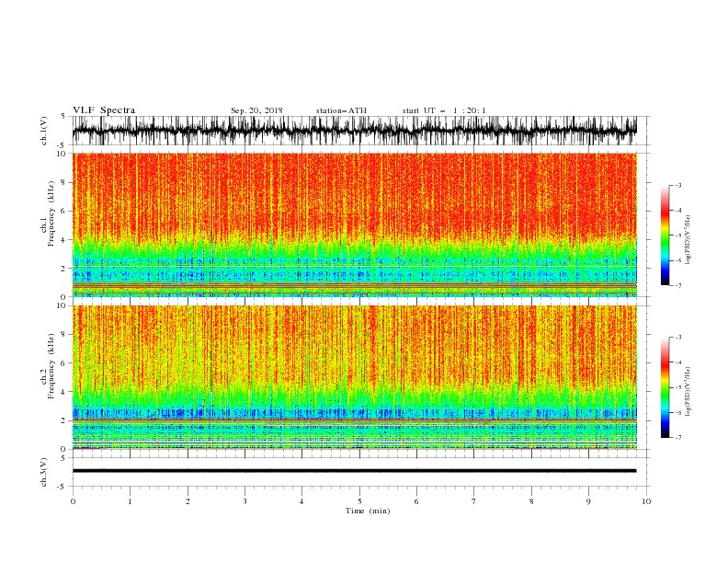Screen dimensions: 728x563
Task: Click the ch.1 waveform trace plot
Action: 354,131
